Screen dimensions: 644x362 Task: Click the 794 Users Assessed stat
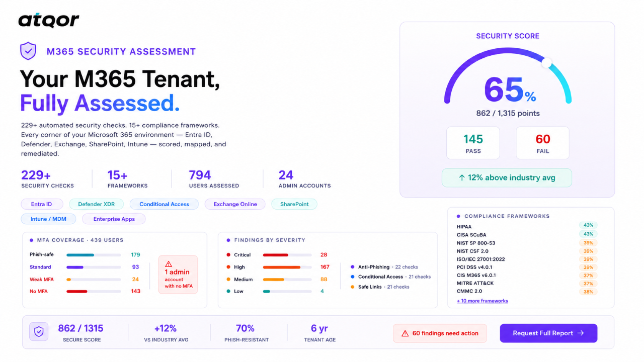coord(214,179)
